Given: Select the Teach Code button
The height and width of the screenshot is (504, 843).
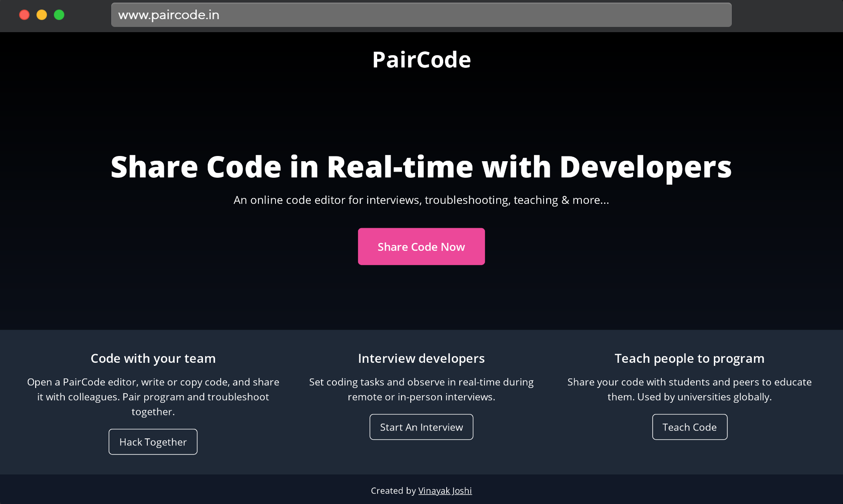Looking at the screenshot, I should point(690,427).
